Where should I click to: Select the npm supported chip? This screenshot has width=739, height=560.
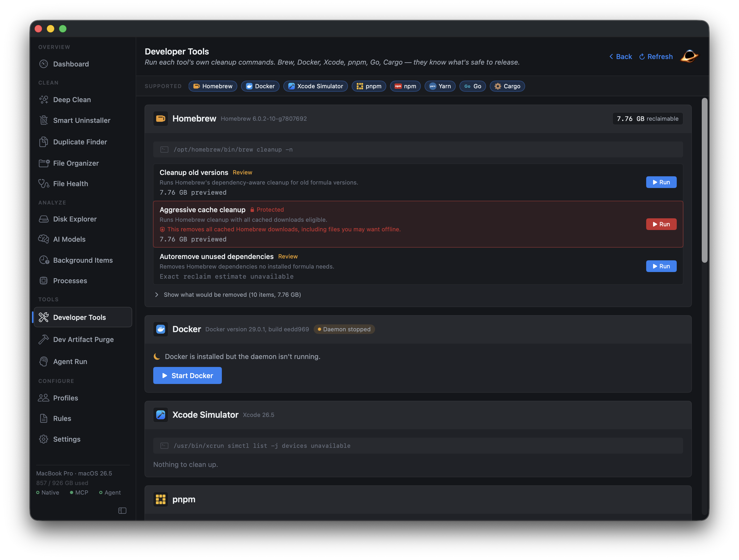405,86
